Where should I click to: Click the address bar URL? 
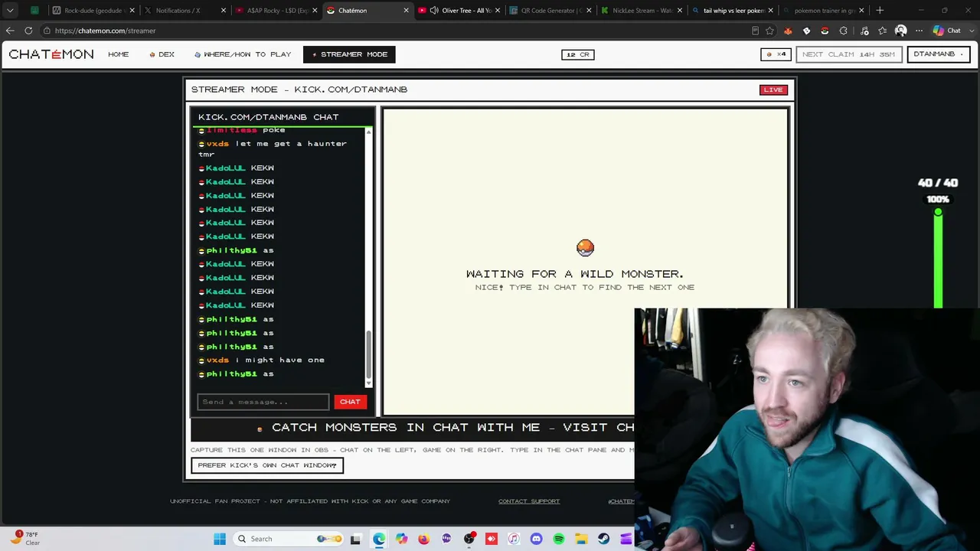tap(105, 31)
